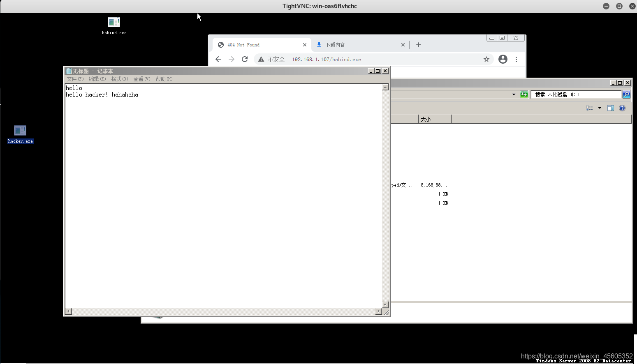Open a new Chrome tab

[419, 45]
